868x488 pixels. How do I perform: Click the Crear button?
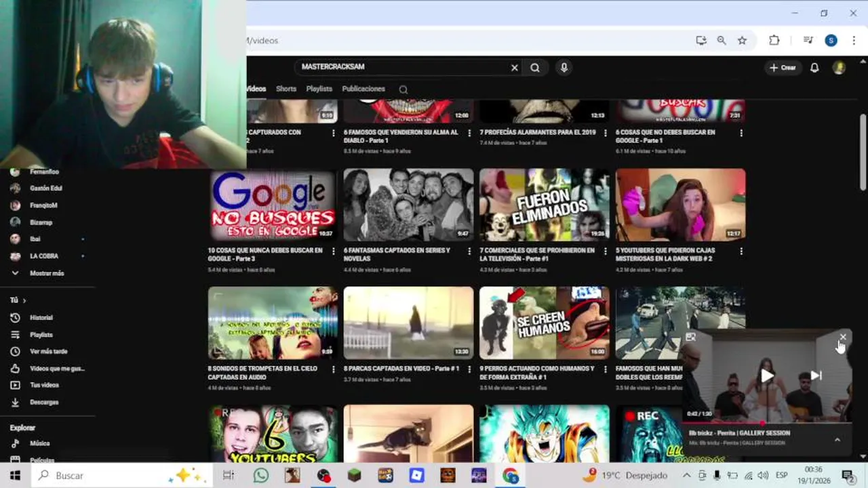783,67
